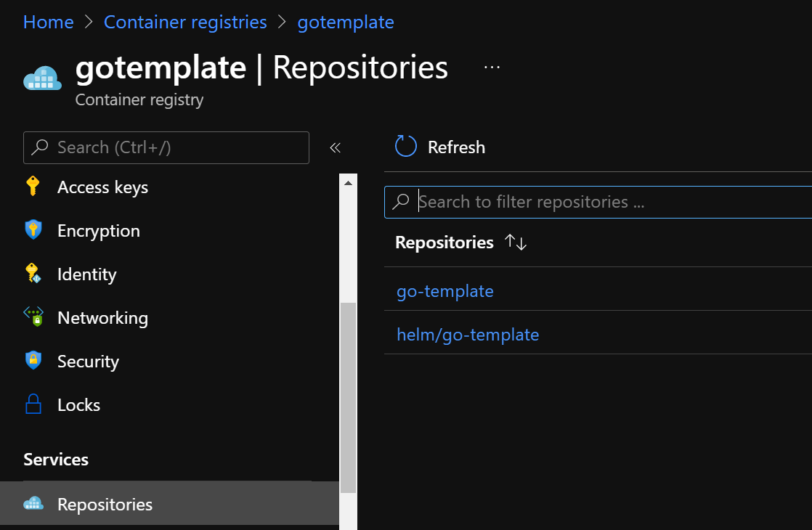Open the go-template repository link
This screenshot has height=530, width=812.
pos(444,291)
